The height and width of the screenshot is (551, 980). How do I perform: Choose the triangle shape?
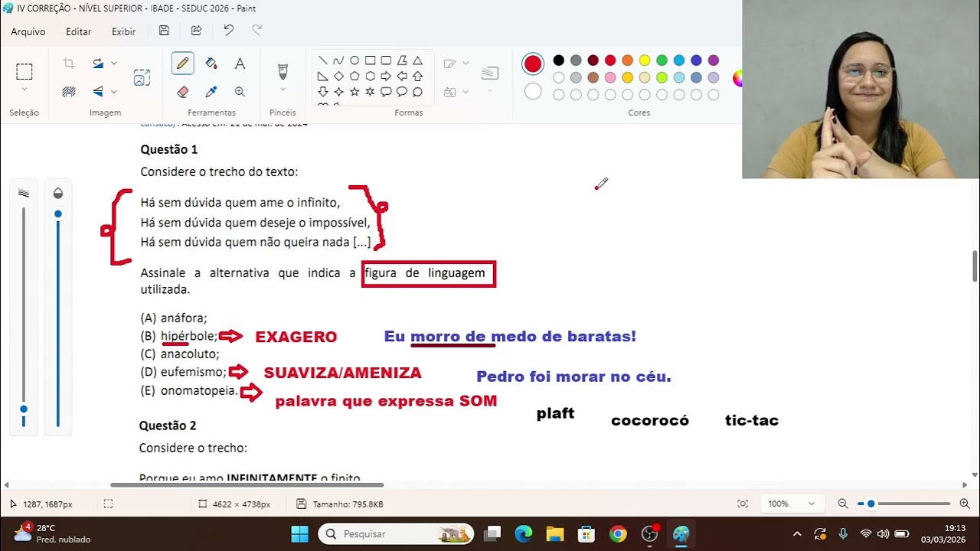(417, 60)
